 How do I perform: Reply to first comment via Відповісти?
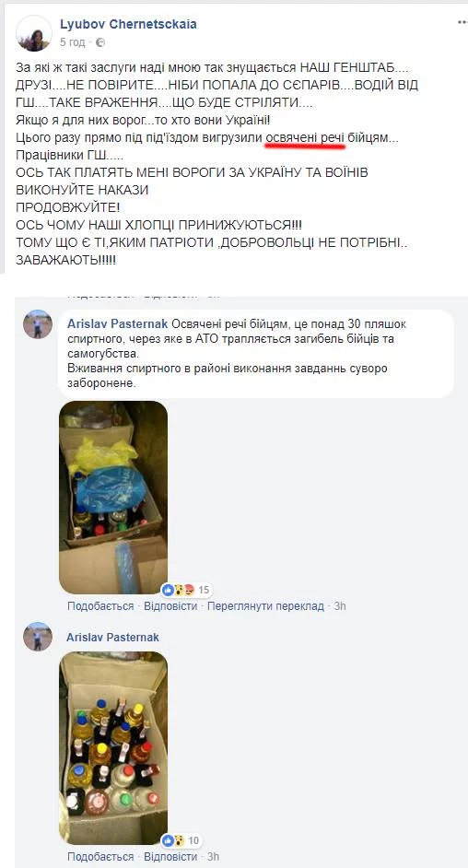coord(170,606)
